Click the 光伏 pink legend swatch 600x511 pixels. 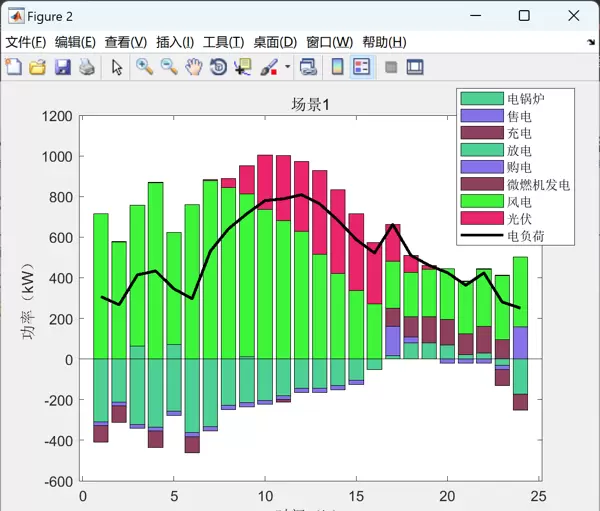pyautogui.click(x=481, y=219)
